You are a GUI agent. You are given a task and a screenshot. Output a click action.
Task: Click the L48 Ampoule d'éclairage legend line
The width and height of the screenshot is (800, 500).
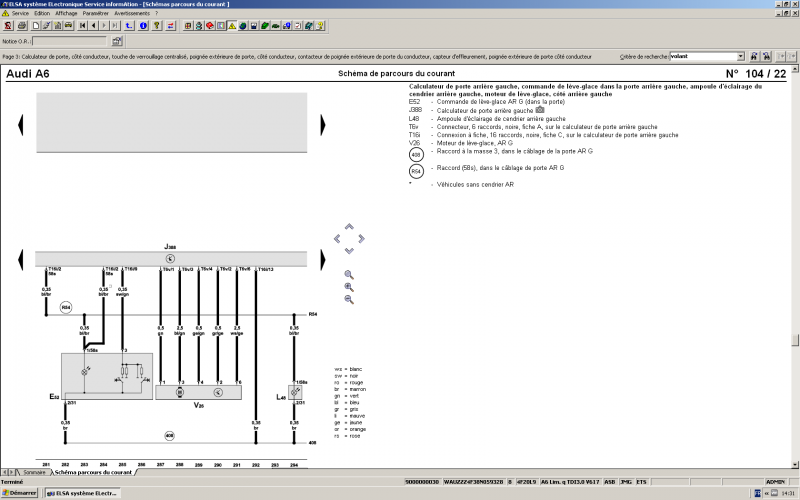[487, 118]
